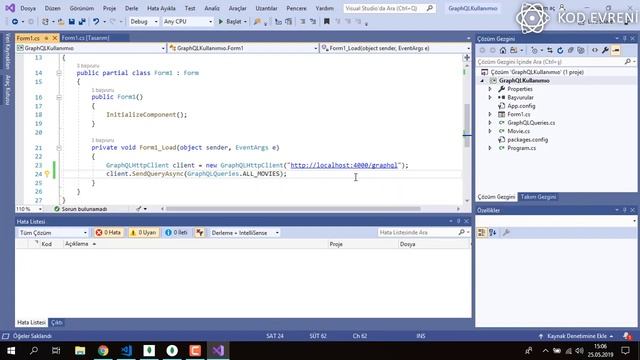Click the Windows Start button
Viewport: 640px width, 360px height.
pos(11,351)
